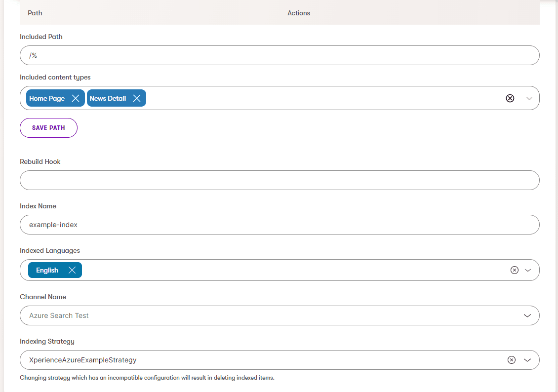The height and width of the screenshot is (392, 558).
Task: Click the Indexed Languages label
Action: [50, 250]
